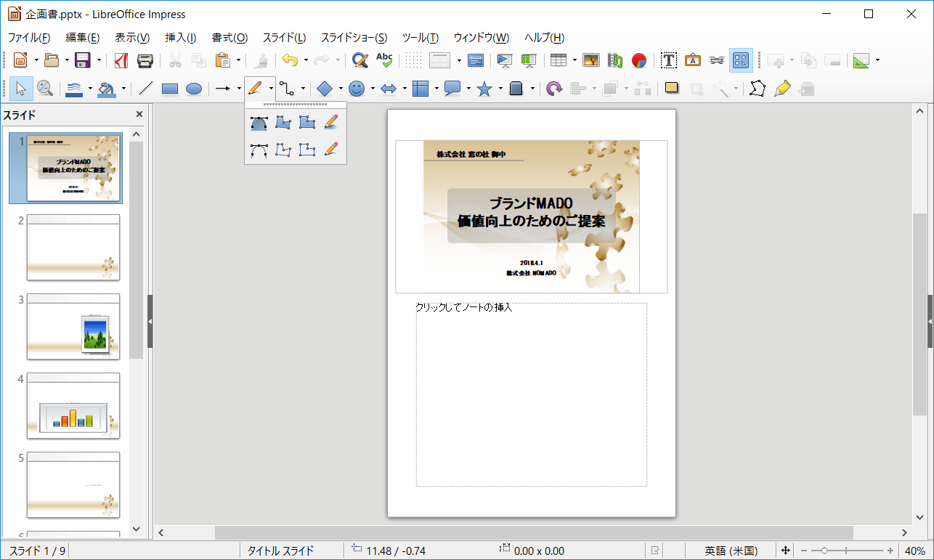The width and height of the screenshot is (934, 560).
Task: Insert a text box
Action: (668, 60)
